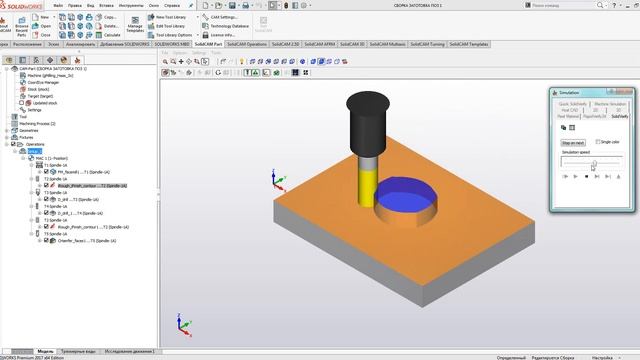The height and width of the screenshot is (360, 640).
Task: Click the Calculate icon in the ribbon
Action: 99,35
